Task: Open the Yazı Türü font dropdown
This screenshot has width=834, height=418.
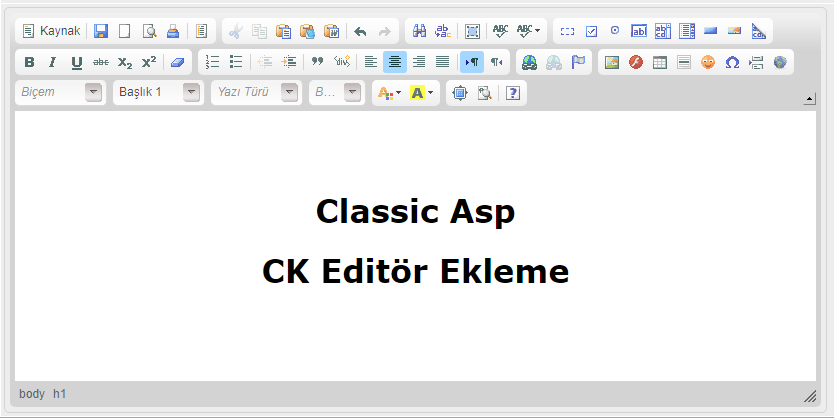Action: (256, 93)
